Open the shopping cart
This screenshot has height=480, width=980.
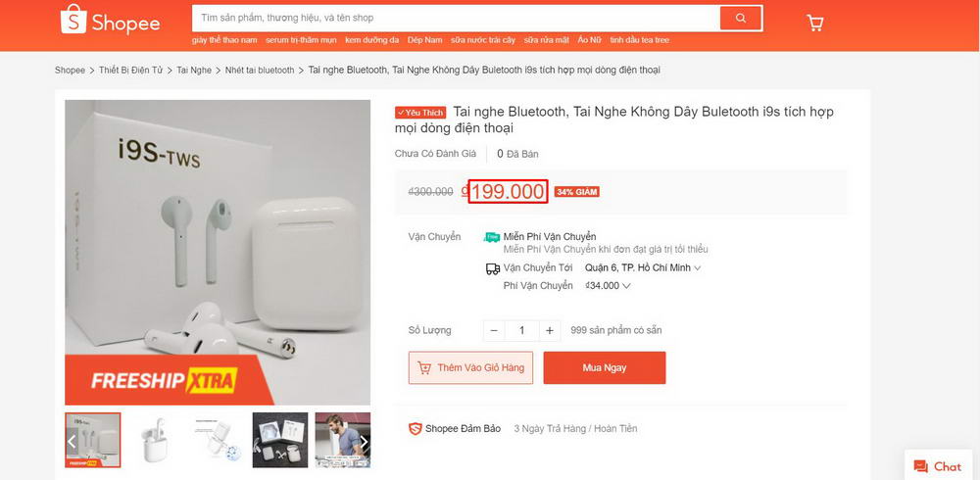click(814, 22)
